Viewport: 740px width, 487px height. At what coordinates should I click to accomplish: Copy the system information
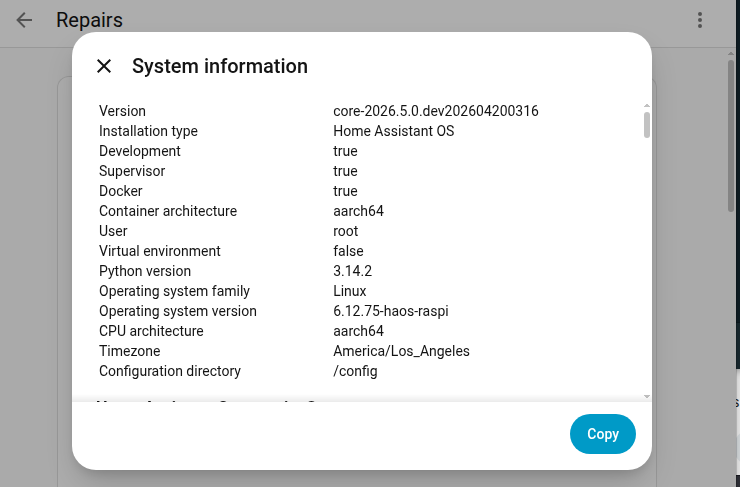[x=603, y=434]
